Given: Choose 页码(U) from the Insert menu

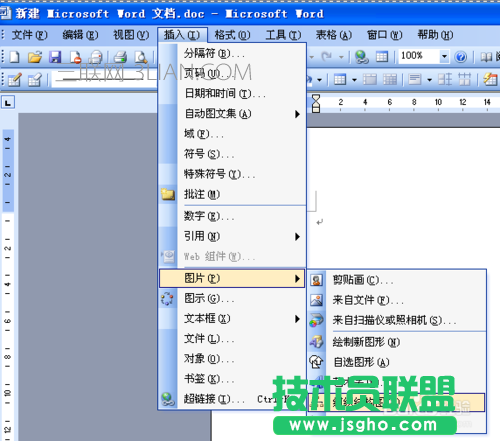Looking at the screenshot, I should click(x=232, y=73).
